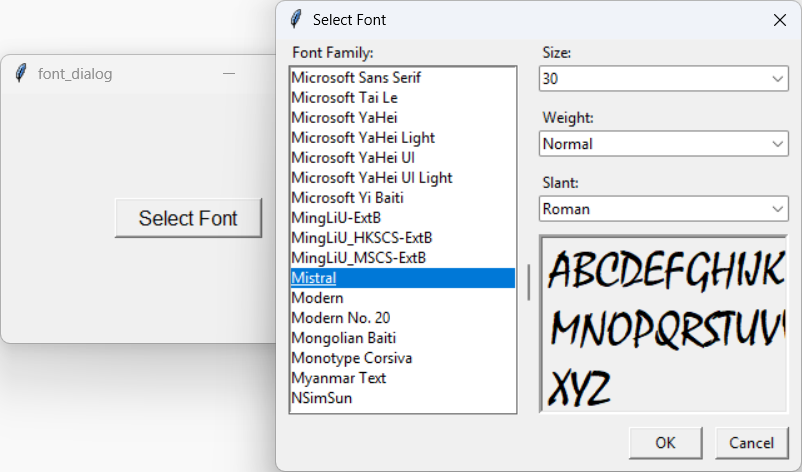Dismiss dialog with Cancel button
This screenshot has width=802, height=472.
pos(751,443)
